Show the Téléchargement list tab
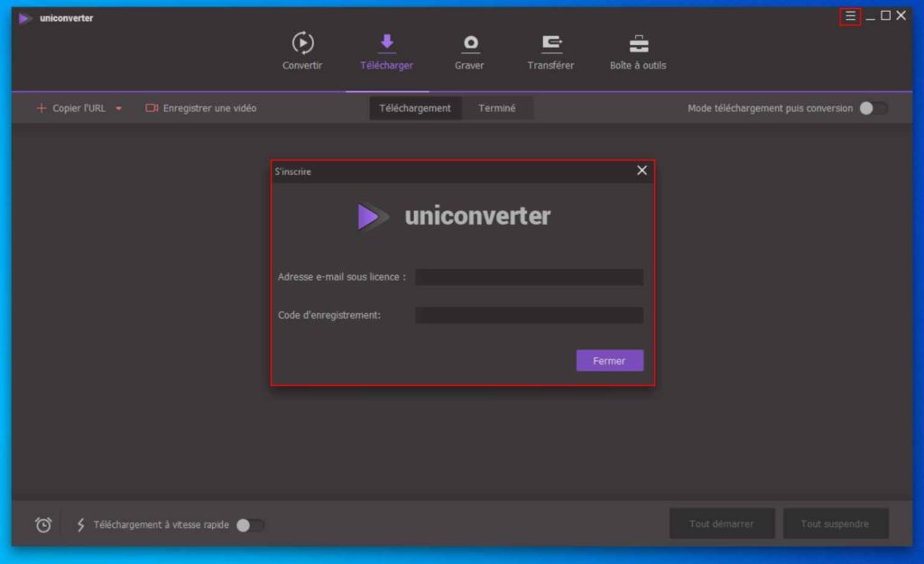 pos(415,108)
